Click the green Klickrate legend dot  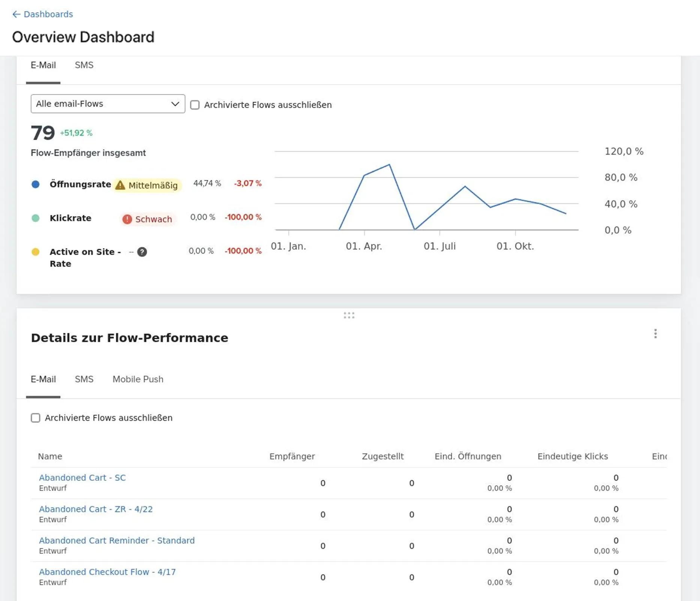(x=36, y=218)
